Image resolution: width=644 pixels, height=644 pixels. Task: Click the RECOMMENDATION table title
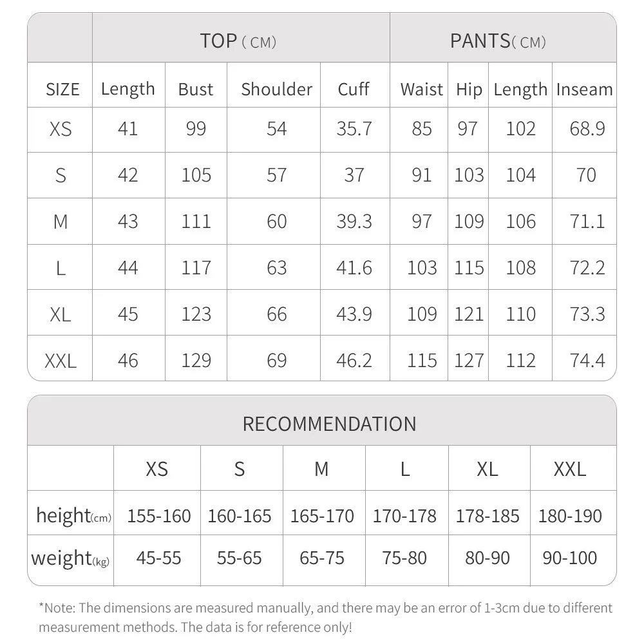click(x=329, y=424)
